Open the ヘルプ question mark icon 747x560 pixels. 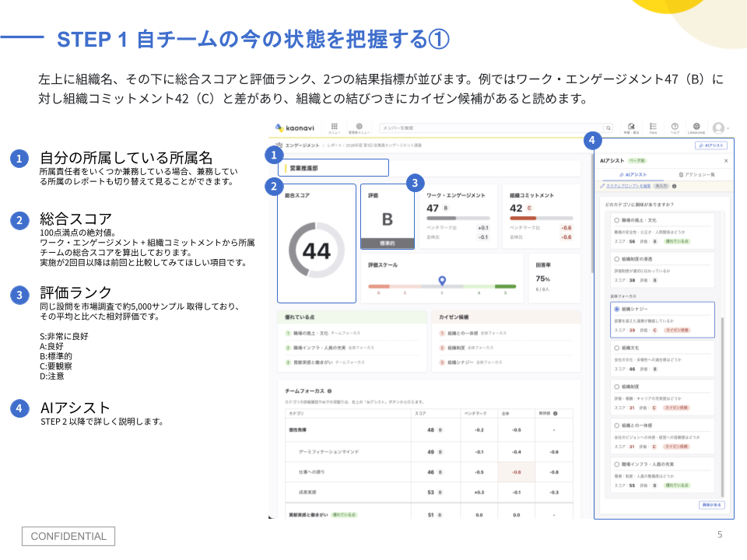675,126
